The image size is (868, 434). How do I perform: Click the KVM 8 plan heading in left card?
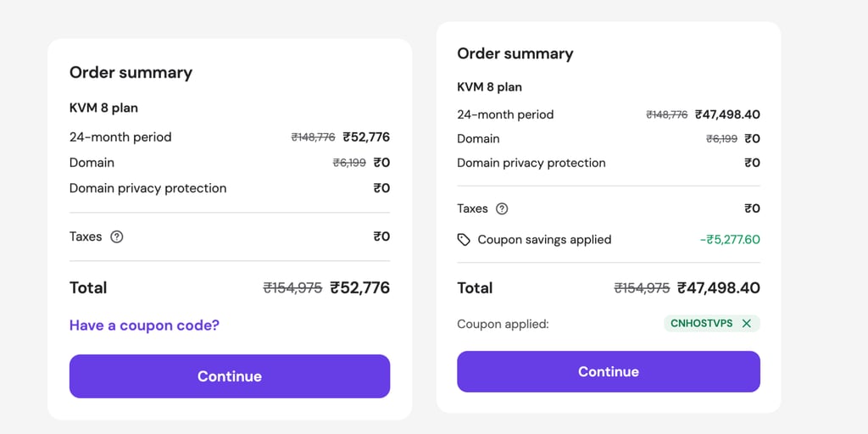click(x=103, y=108)
